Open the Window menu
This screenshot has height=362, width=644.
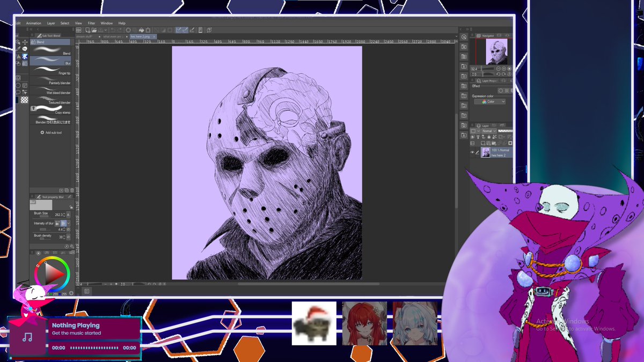coord(107,23)
